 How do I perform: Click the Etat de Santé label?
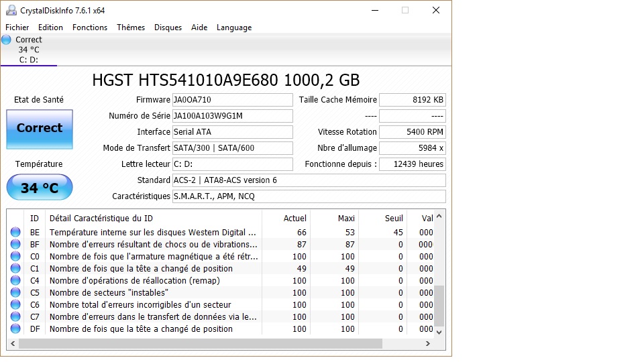pos(39,100)
